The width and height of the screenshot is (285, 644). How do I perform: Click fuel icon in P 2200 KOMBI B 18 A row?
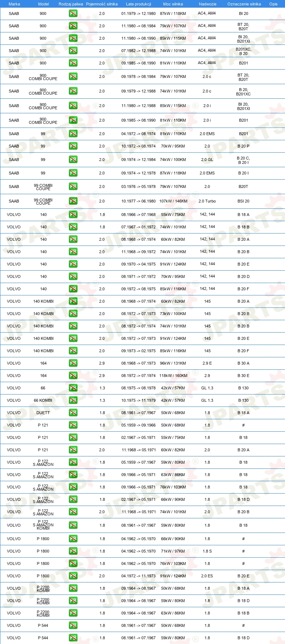(x=73, y=588)
